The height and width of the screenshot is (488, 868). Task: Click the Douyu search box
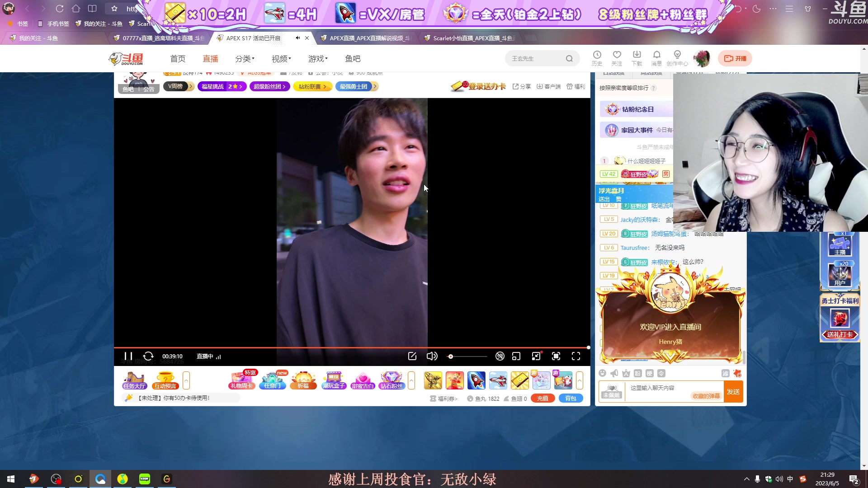point(542,59)
